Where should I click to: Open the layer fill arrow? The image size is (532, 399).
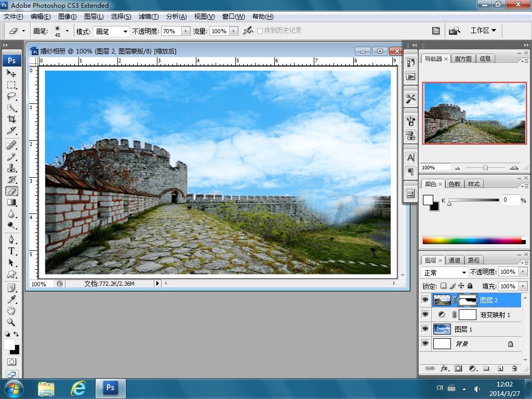pyautogui.click(x=523, y=286)
